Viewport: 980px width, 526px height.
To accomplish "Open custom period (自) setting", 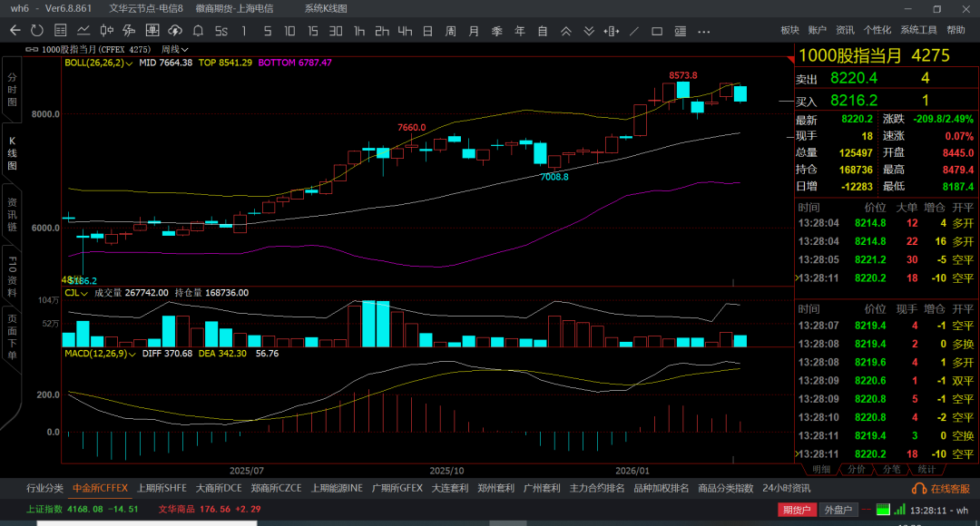I will click(543, 31).
